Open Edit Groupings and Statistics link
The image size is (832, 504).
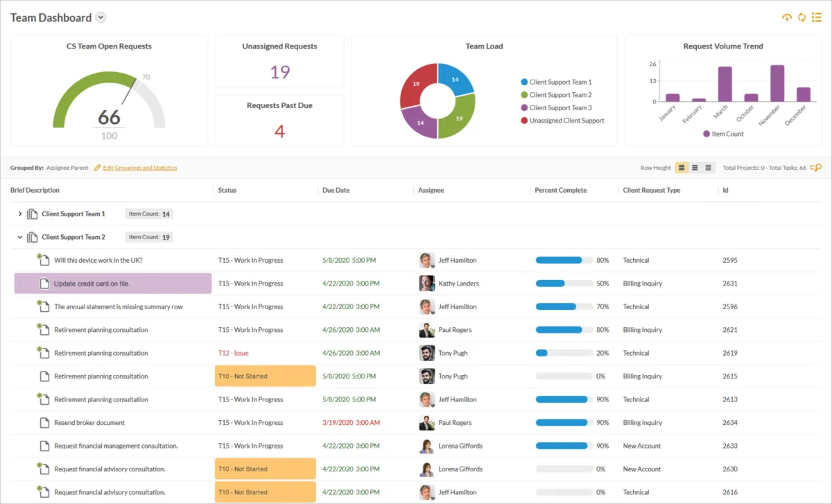coord(139,168)
